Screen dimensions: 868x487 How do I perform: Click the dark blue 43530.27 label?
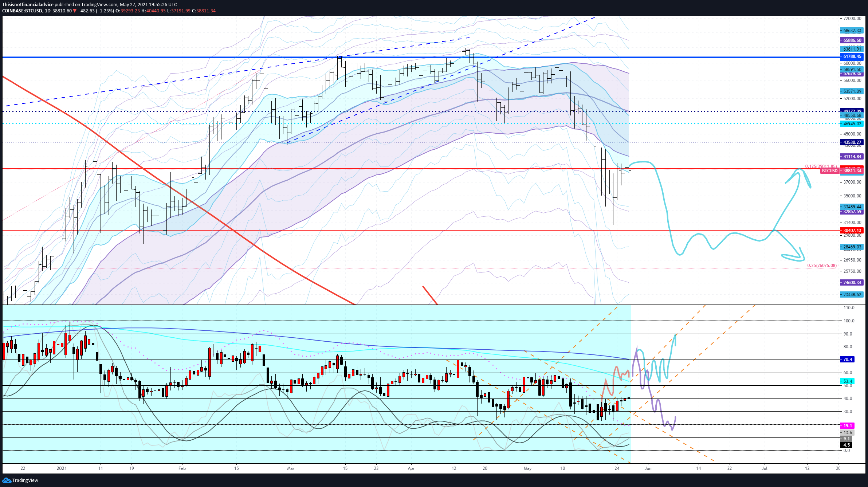pos(852,142)
